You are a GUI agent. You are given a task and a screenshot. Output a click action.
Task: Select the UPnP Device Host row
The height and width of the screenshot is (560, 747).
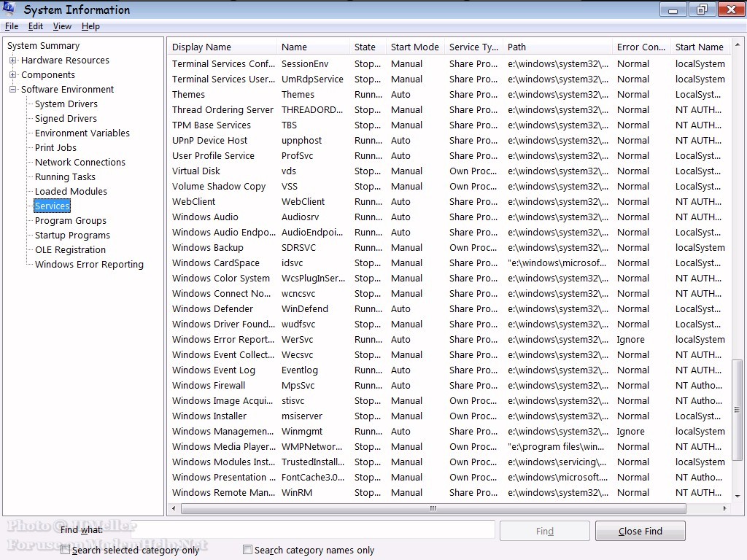click(449, 141)
